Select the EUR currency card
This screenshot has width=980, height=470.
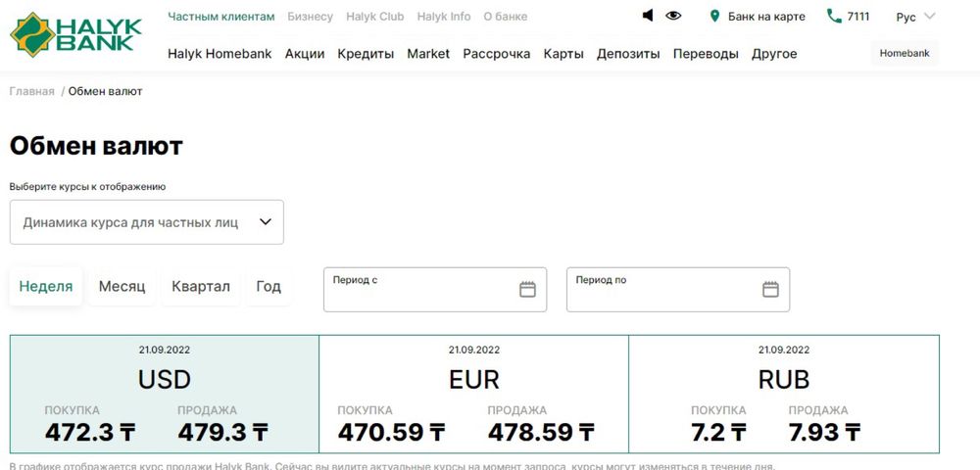[473, 394]
